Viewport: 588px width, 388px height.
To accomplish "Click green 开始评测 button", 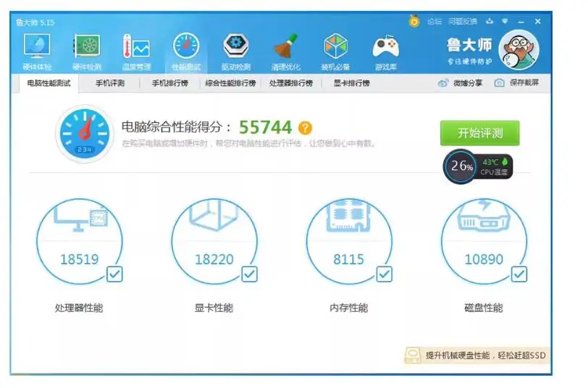I will pyautogui.click(x=479, y=133).
